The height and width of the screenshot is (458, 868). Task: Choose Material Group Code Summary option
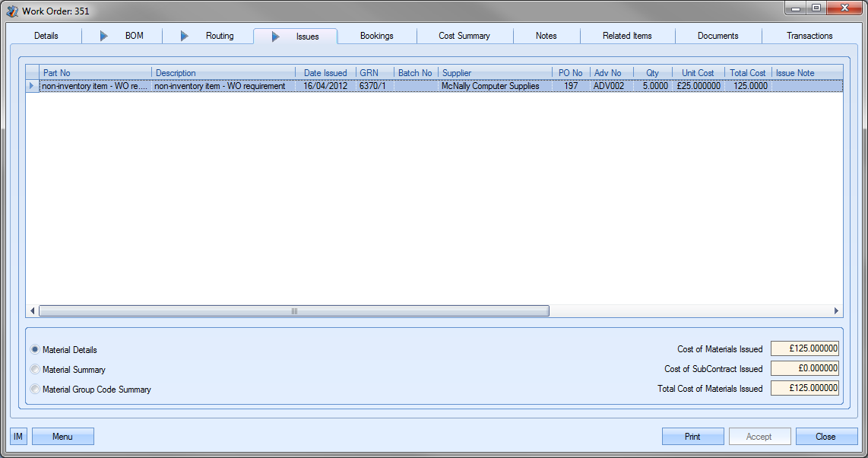35,390
